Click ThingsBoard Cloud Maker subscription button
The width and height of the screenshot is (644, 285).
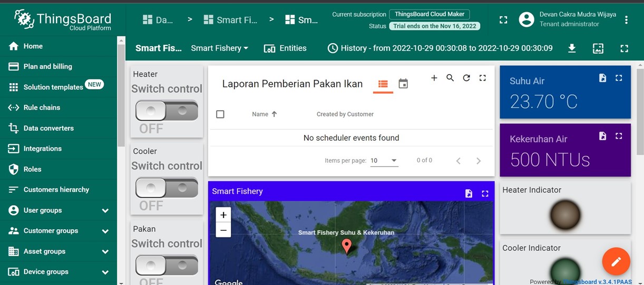point(430,14)
